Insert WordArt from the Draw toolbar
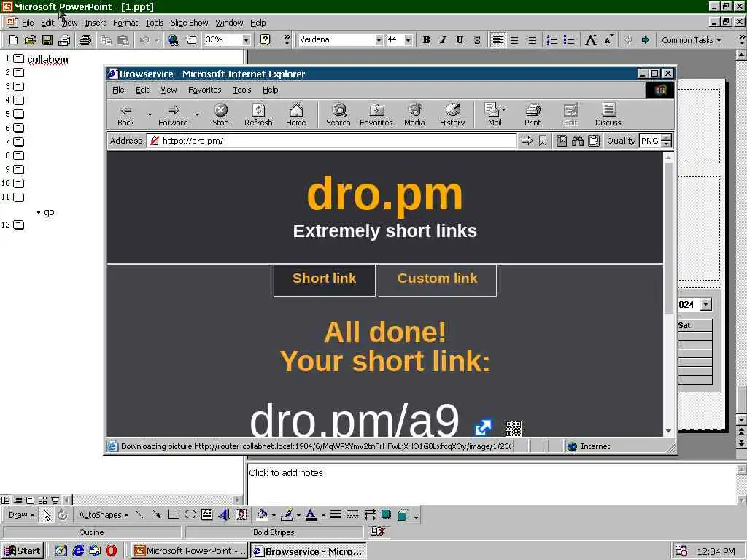This screenshot has width=747, height=560. (224, 515)
